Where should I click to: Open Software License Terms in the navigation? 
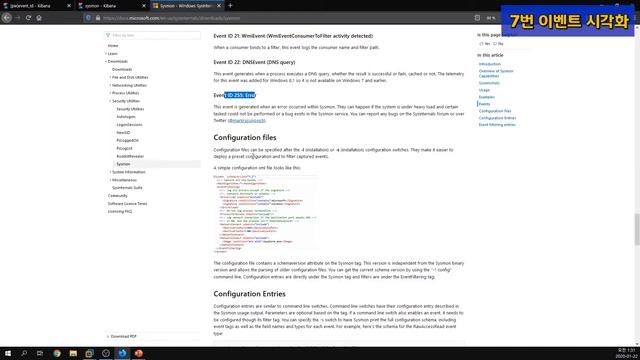click(x=127, y=204)
